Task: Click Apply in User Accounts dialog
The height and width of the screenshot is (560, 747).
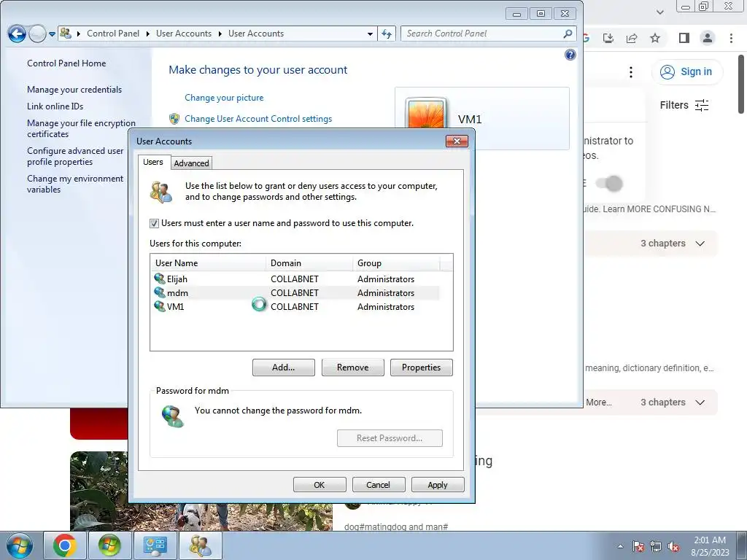Action: pos(438,485)
